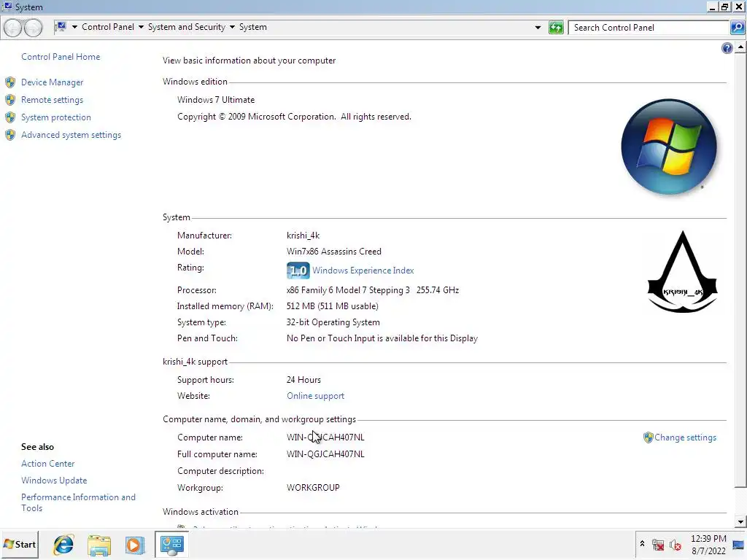This screenshot has height=560, width=747.
Task: Click the Advanced system settings shield icon
Action: pos(10,135)
